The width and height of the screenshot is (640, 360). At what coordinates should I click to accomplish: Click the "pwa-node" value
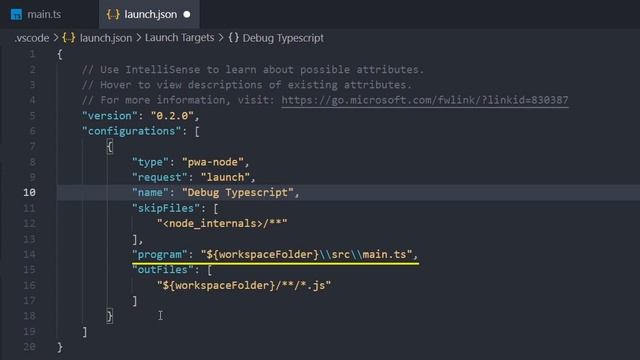click(213, 162)
